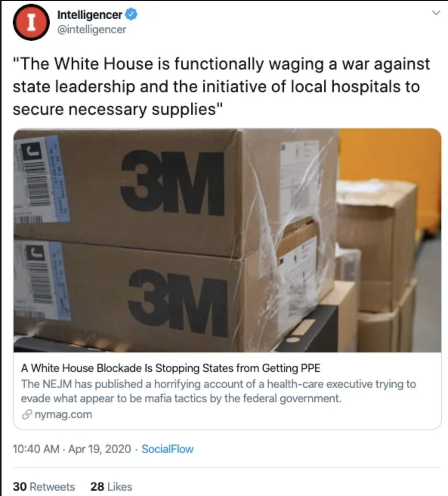View the 28 Likes list
448x496 pixels.
[x=111, y=487]
